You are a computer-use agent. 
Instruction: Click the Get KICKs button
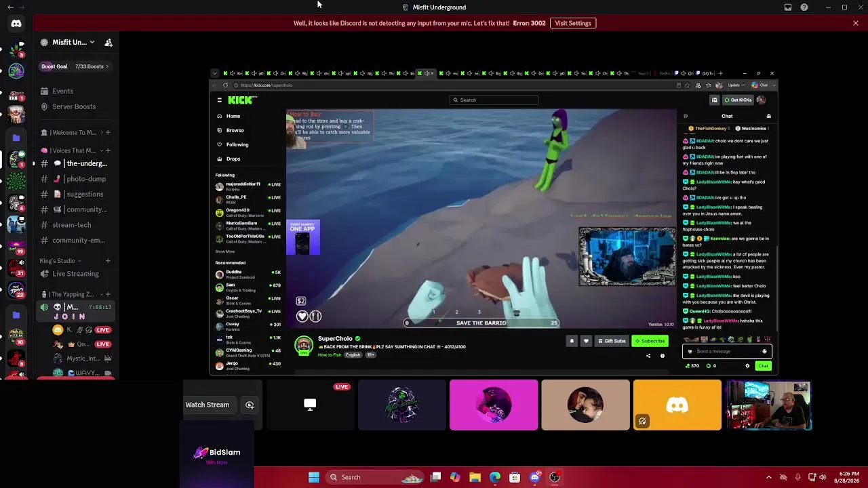(x=738, y=100)
